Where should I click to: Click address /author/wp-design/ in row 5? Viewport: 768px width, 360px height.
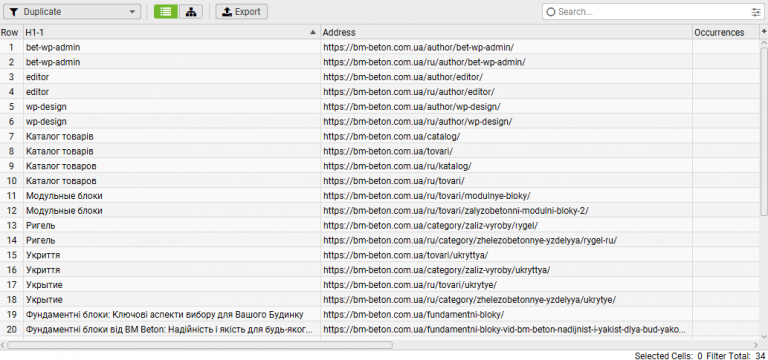pos(506,107)
